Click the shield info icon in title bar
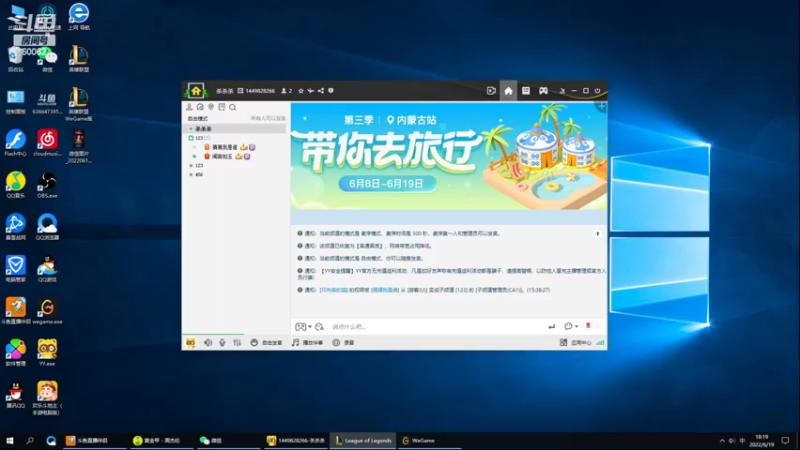 (331, 91)
